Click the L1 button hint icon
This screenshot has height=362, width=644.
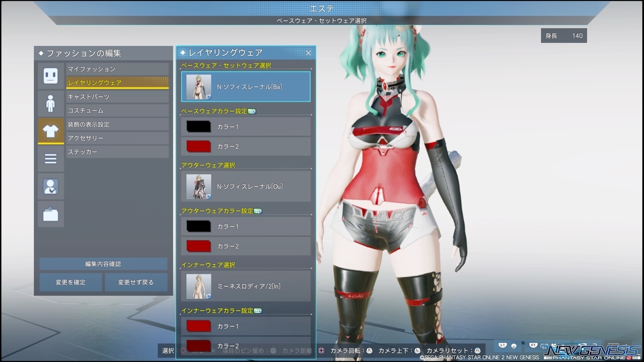tap(502, 345)
